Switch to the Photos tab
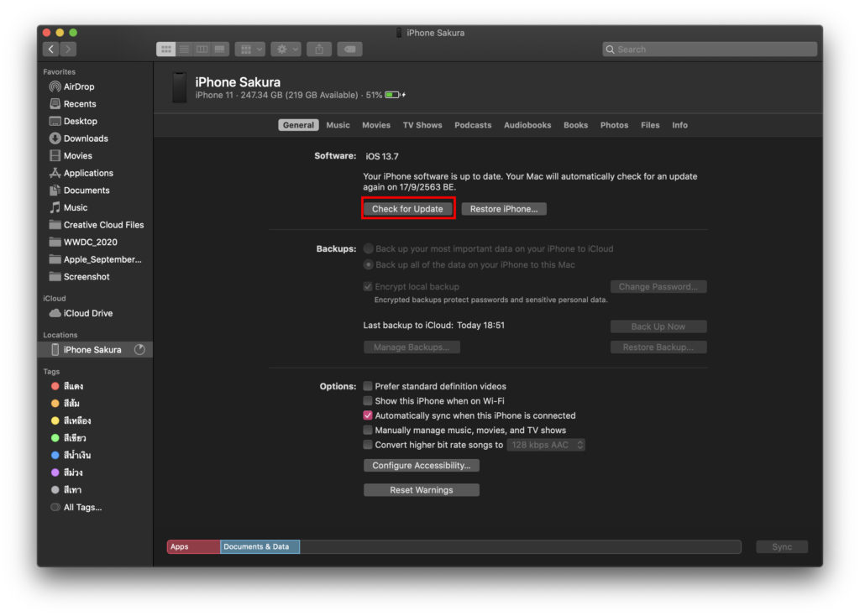The height and width of the screenshot is (616, 860). click(614, 125)
